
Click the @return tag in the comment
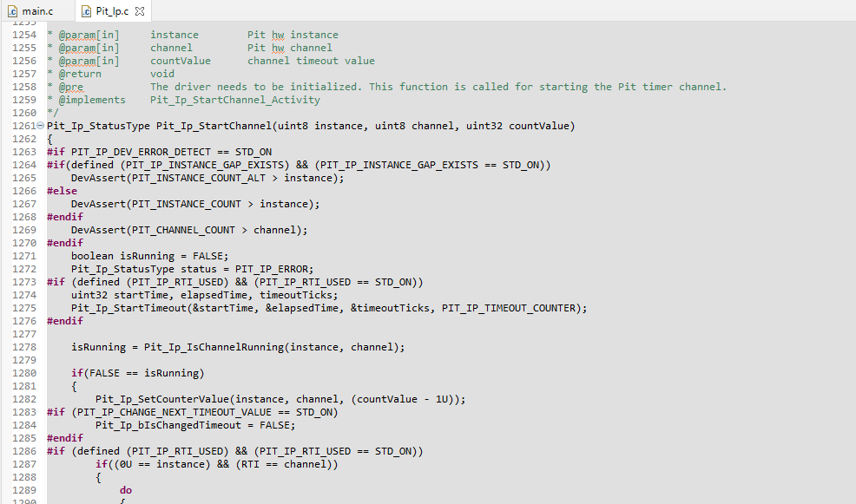pos(80,74)
